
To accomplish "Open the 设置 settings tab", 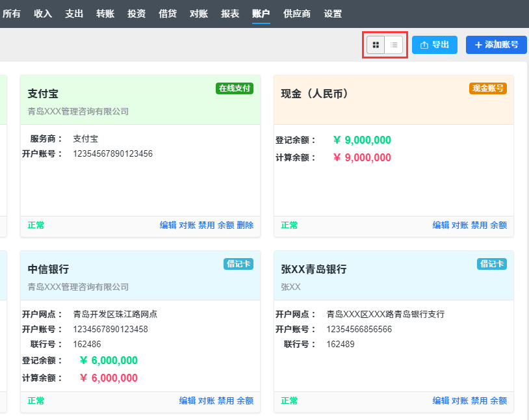I will click(x=333, y=14).
